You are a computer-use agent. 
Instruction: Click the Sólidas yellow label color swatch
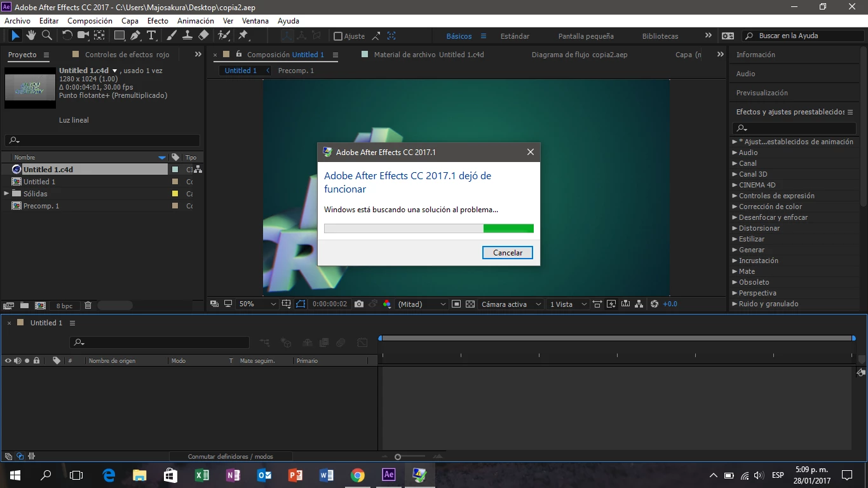coord(175,194)
